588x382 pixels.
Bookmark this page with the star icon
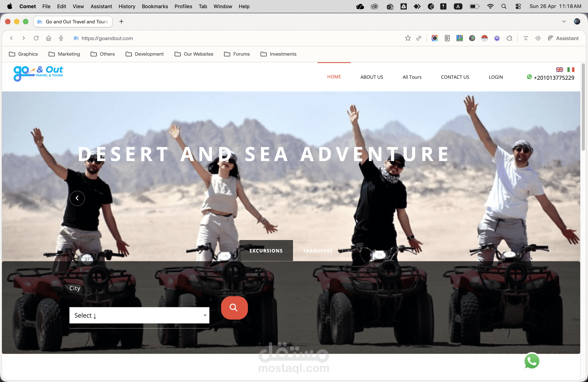tap(408, 38)
